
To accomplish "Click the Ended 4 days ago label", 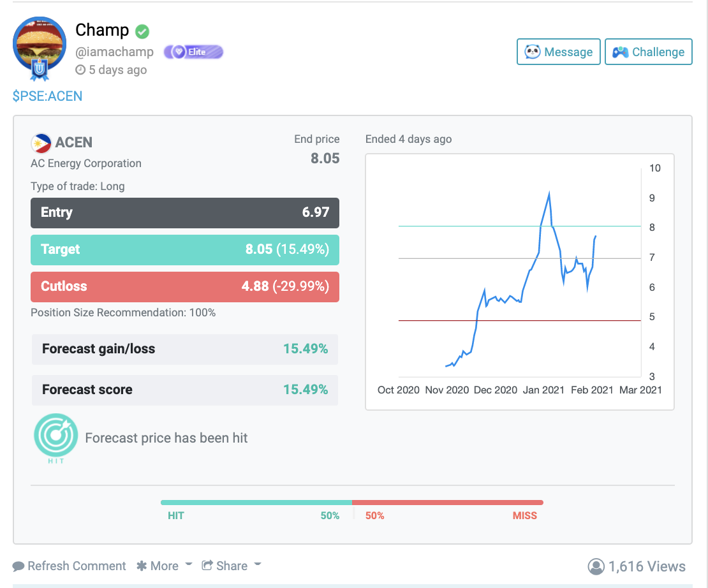I will tap(409, 139).
